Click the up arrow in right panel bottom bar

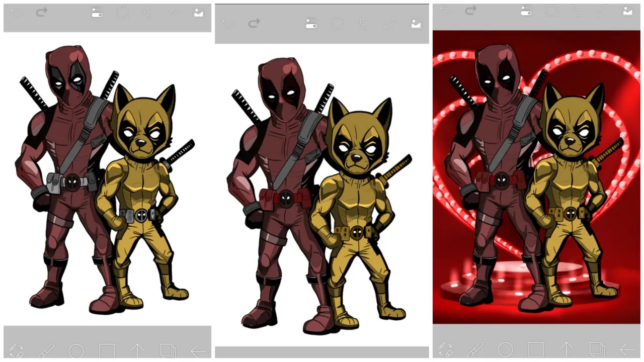[566, 349]
